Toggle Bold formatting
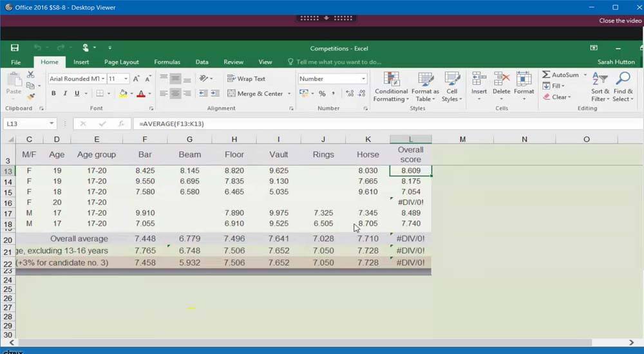The height and width of the screenshot is (354, 644). coord(53,94)
